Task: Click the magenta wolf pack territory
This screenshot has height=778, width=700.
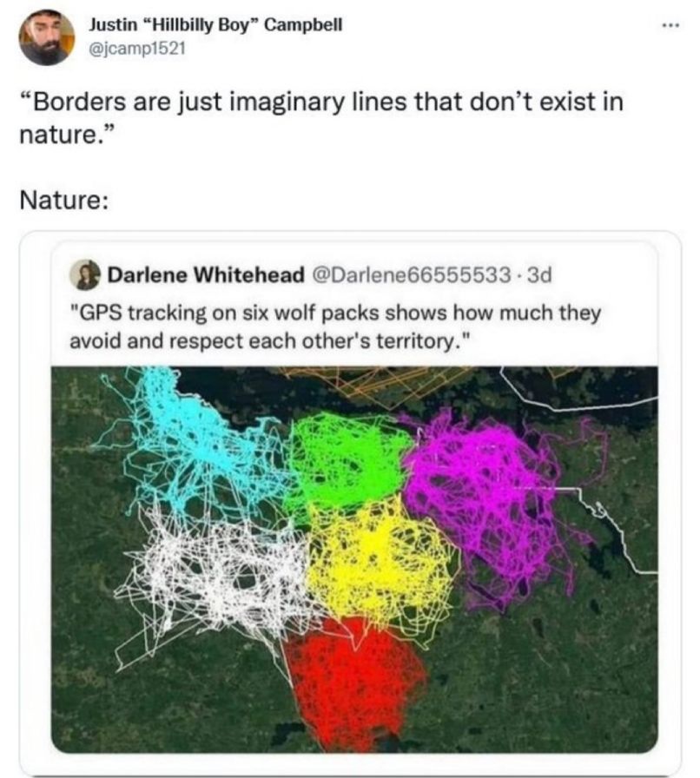Action: click(489, 501)
